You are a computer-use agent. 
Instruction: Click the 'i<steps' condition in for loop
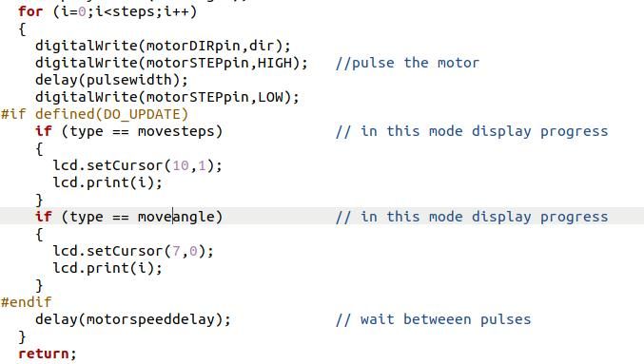click(x=125, y=11)
